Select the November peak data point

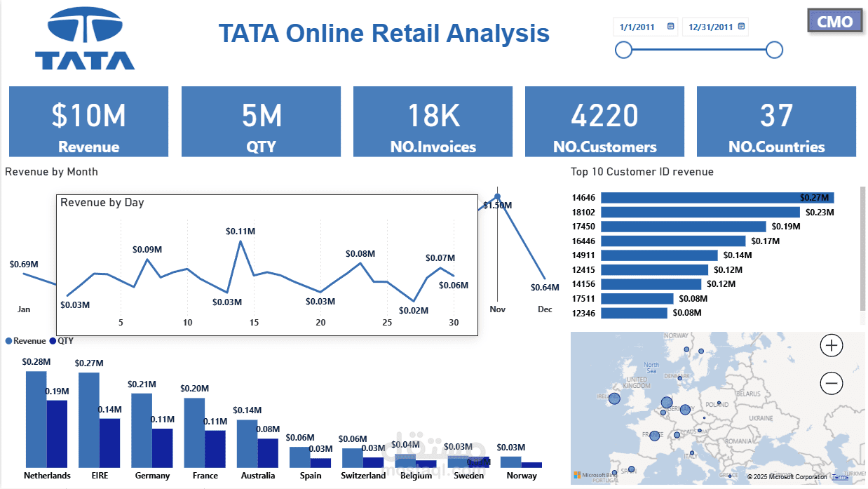point(497,197)
